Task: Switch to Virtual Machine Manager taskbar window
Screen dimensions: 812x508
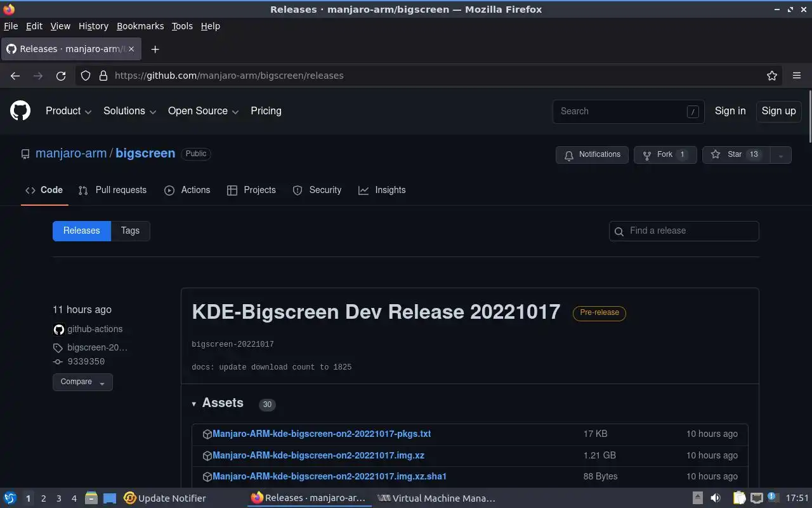Action: 436,498
